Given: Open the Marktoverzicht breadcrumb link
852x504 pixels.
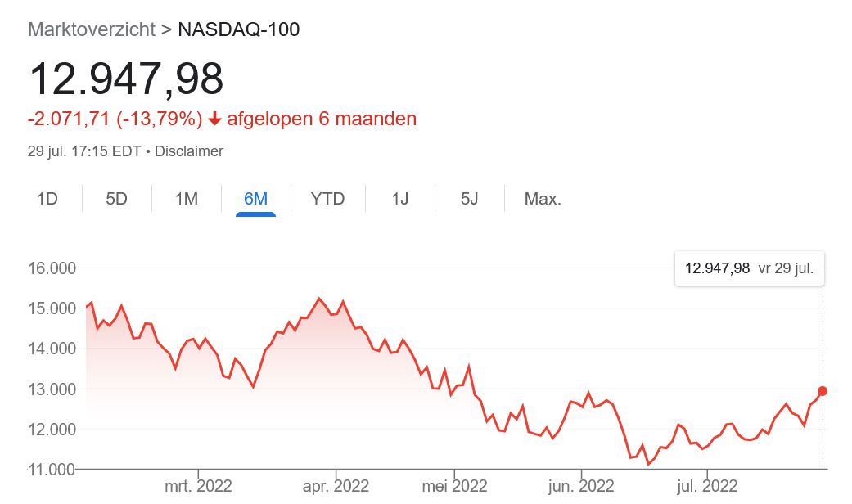Looking at the screenshot, I should click(x=91, y=29).
